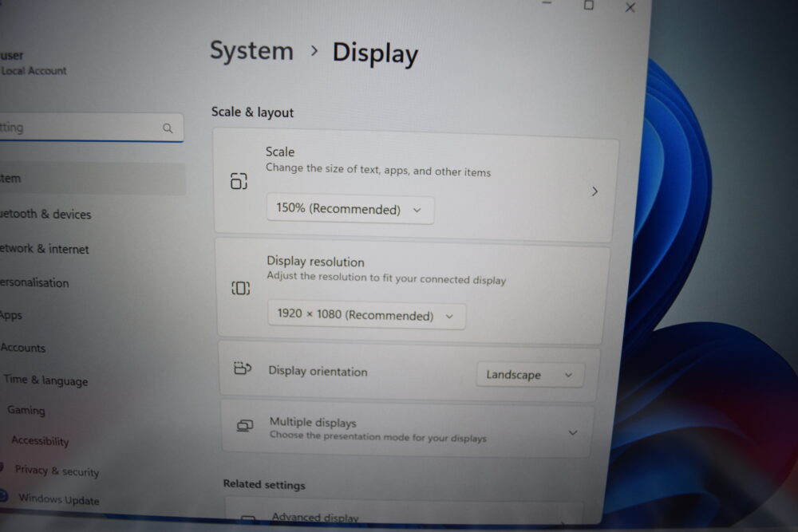Click the Scale & layout heading
The image size is (798, 532).
(x=252, y=112)
